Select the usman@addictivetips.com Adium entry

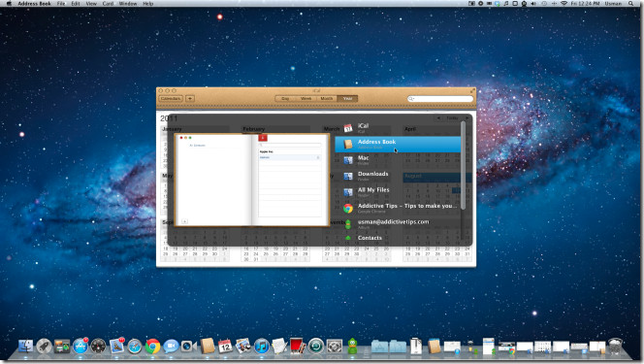click(398, 224)
